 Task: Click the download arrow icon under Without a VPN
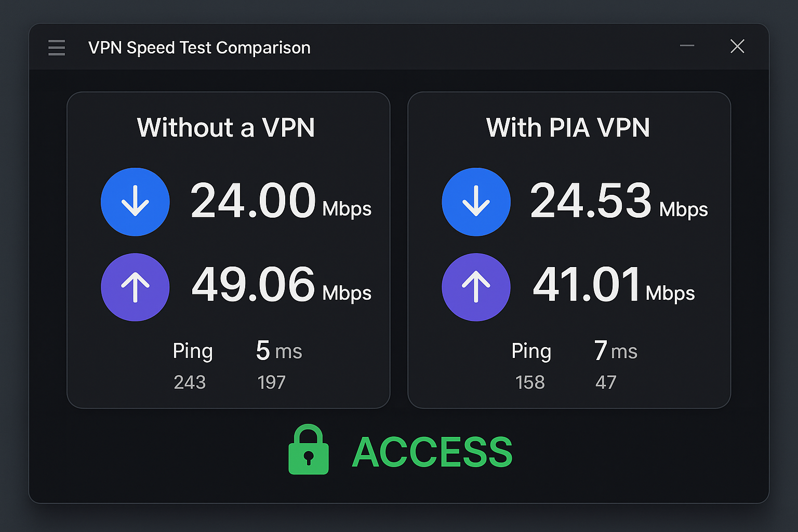[135, 202]
